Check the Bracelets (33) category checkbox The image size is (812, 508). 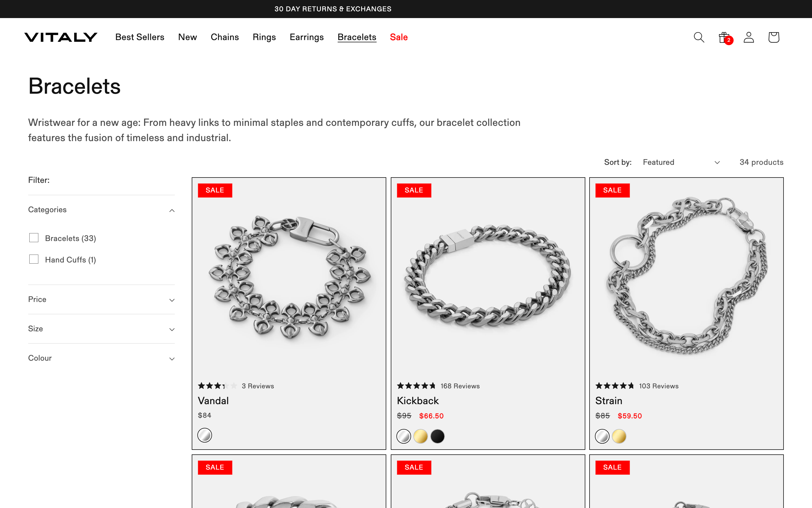pyautogui.click(x=34, y=238)
